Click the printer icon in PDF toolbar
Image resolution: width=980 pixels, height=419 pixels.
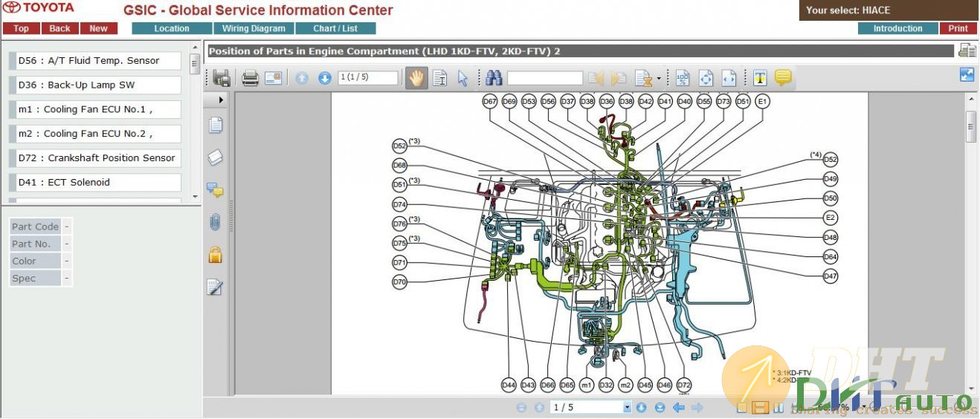point(251,78)
